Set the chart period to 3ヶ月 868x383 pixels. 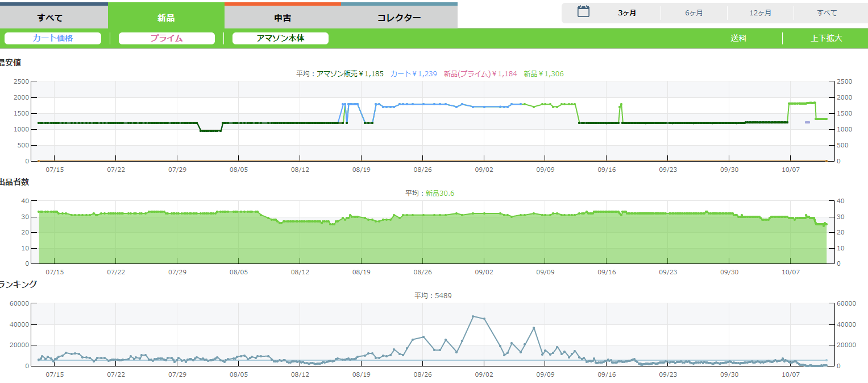pyautogui.click(x=627, y=13)
